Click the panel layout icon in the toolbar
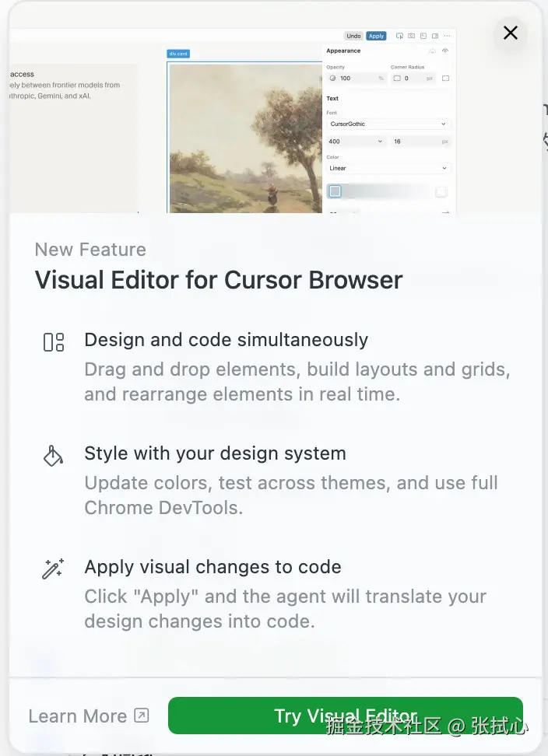The height and width of the screenshot is (756, 548). 434,36
